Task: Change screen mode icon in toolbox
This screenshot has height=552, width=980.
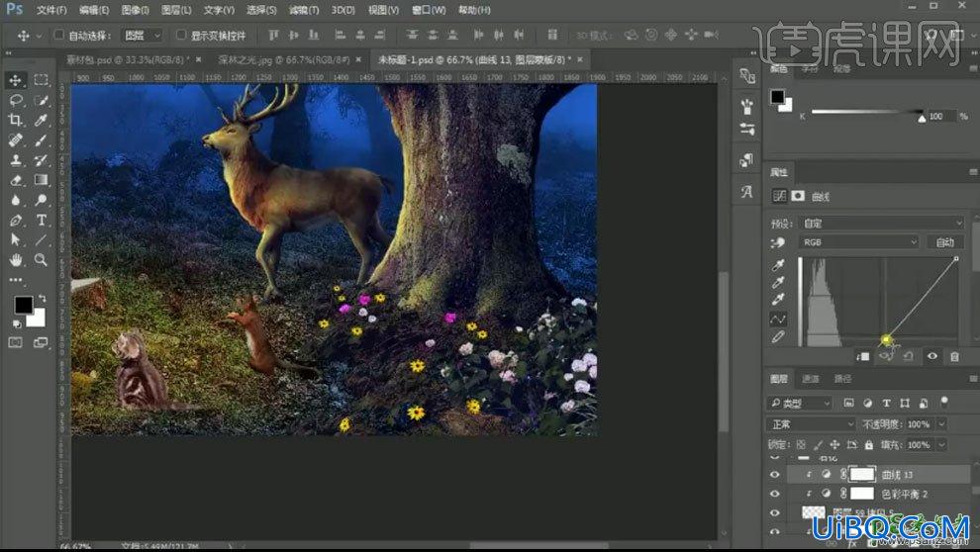Action: point(42,342)
